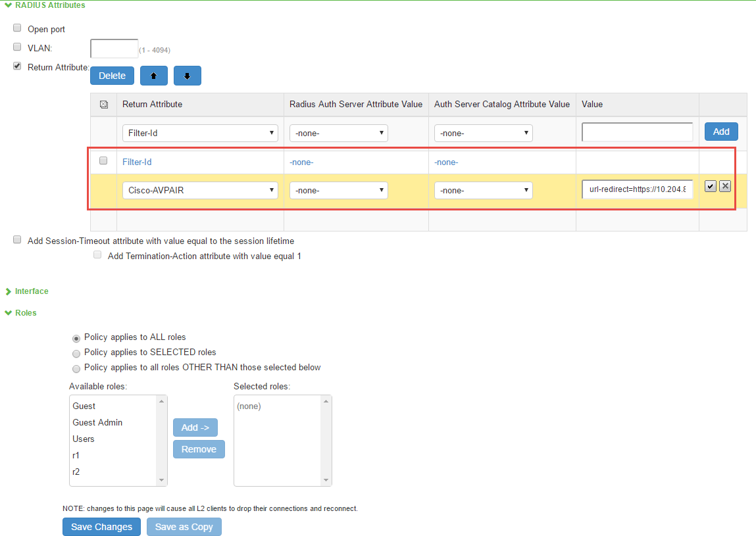Cancel the Cisco-AVPAIR row edit with X icon

point(725,186)
